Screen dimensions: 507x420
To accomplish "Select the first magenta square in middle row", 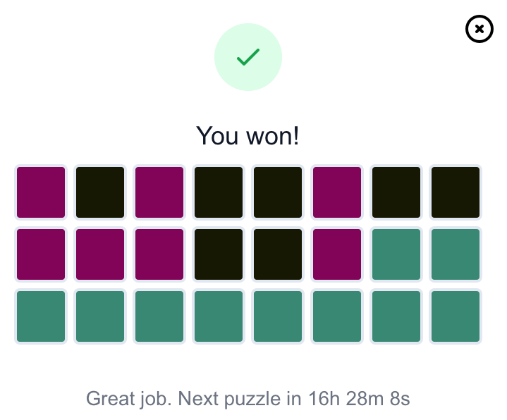I will (41, 254).
